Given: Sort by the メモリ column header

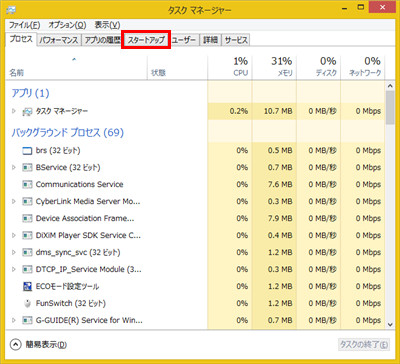Looking at the screenshot, I should [x=274, y=67].
